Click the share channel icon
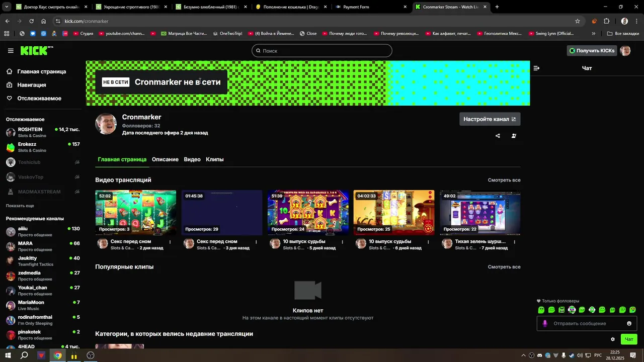This screenshot has height=362, width=644. click(498, 136)
